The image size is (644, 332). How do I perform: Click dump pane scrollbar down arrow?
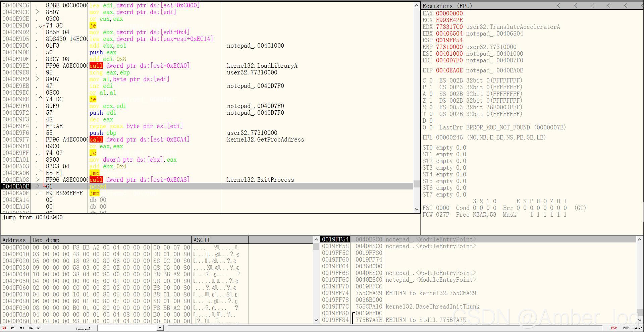coord(316,320)
